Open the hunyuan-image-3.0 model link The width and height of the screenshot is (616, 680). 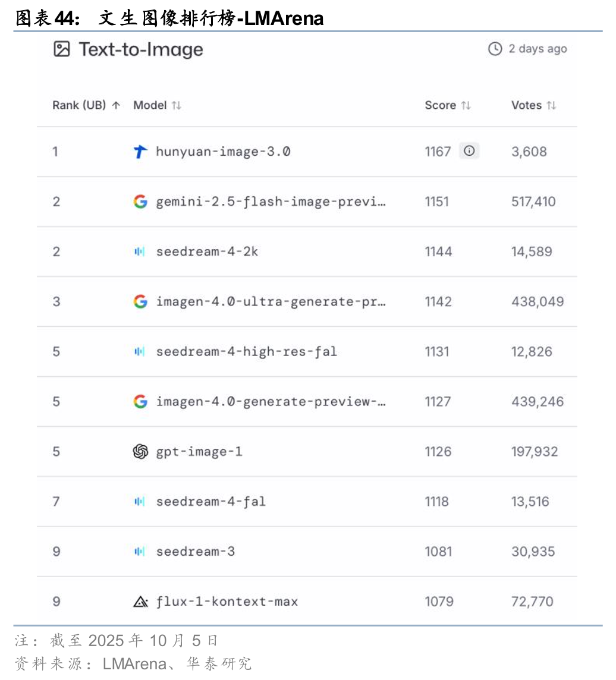[223, 152]
